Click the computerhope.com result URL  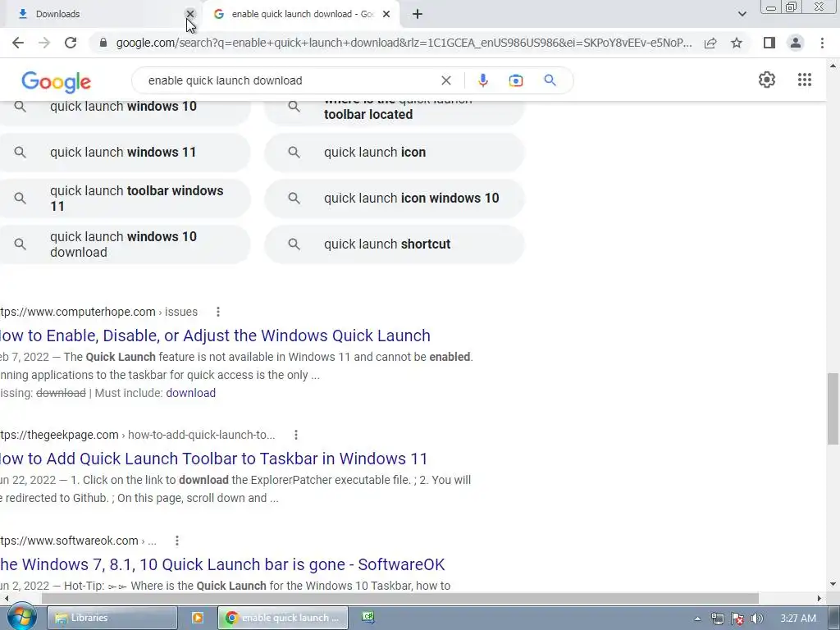pos(99,312)
